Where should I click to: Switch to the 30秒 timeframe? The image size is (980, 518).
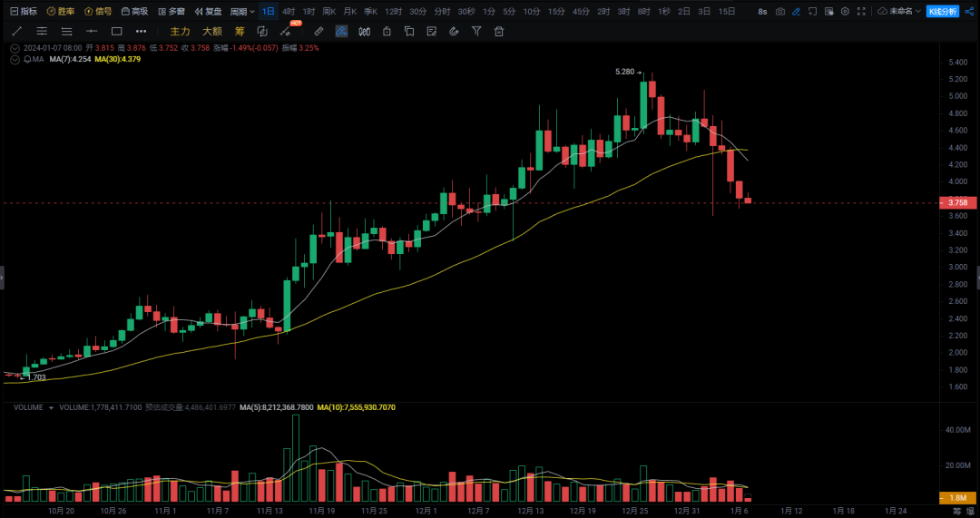(x=466, y=11)
